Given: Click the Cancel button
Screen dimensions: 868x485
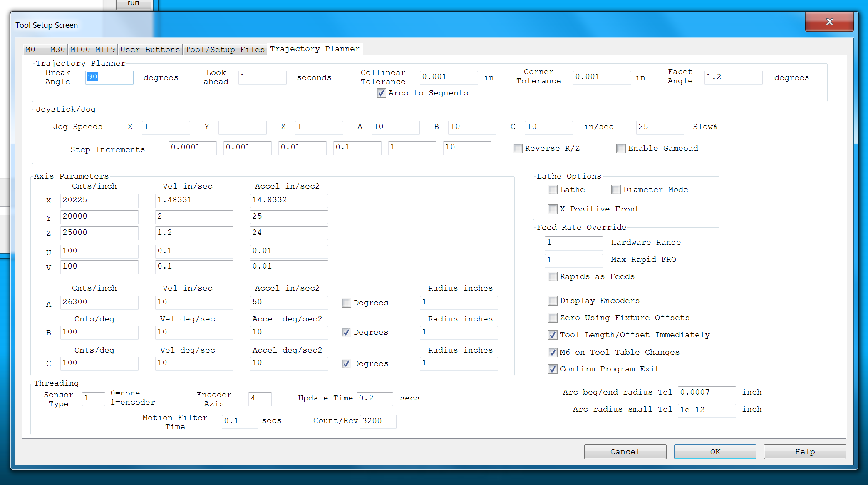Looking at the screenshot, I should tap(625, 452).
